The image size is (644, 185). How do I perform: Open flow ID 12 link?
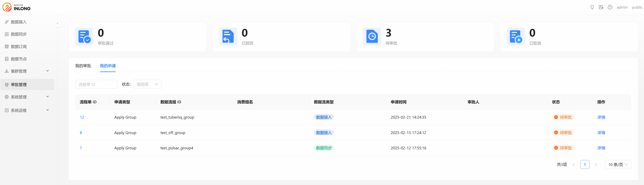point(82,117)
